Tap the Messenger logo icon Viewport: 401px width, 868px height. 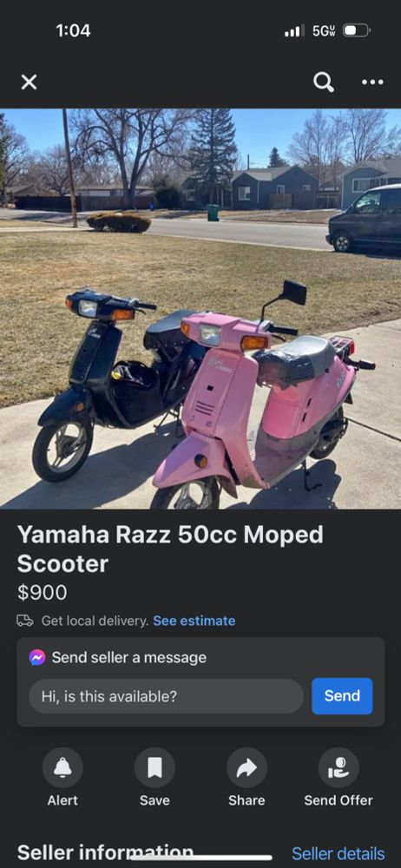click(37, 658)
